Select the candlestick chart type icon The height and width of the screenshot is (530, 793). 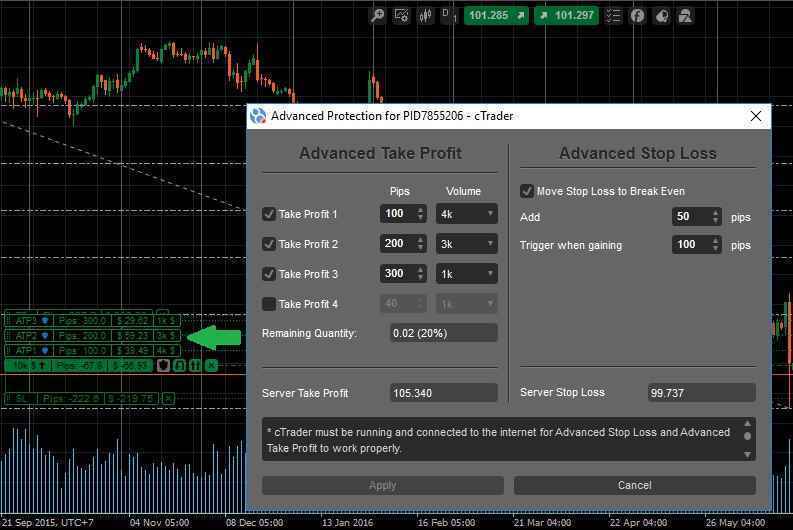[x=426, y=16]
